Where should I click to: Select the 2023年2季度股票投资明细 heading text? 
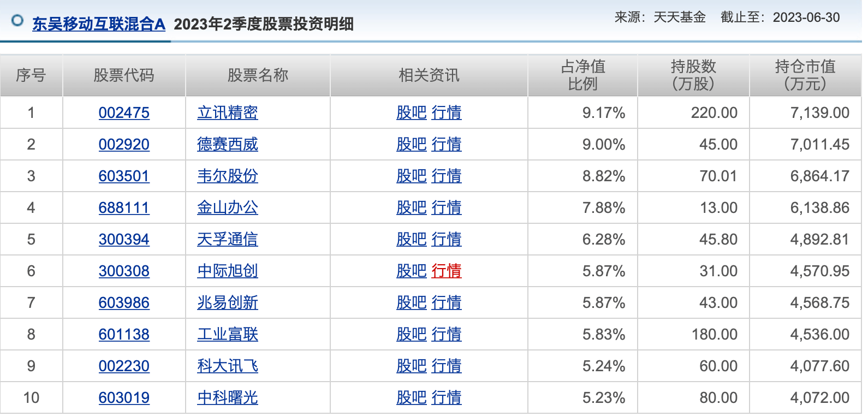click(264, 24)
